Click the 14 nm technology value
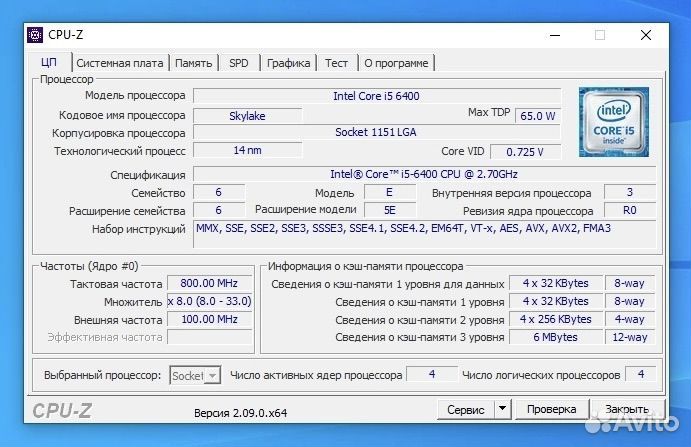691x447 pixels. tap(247, 150)
